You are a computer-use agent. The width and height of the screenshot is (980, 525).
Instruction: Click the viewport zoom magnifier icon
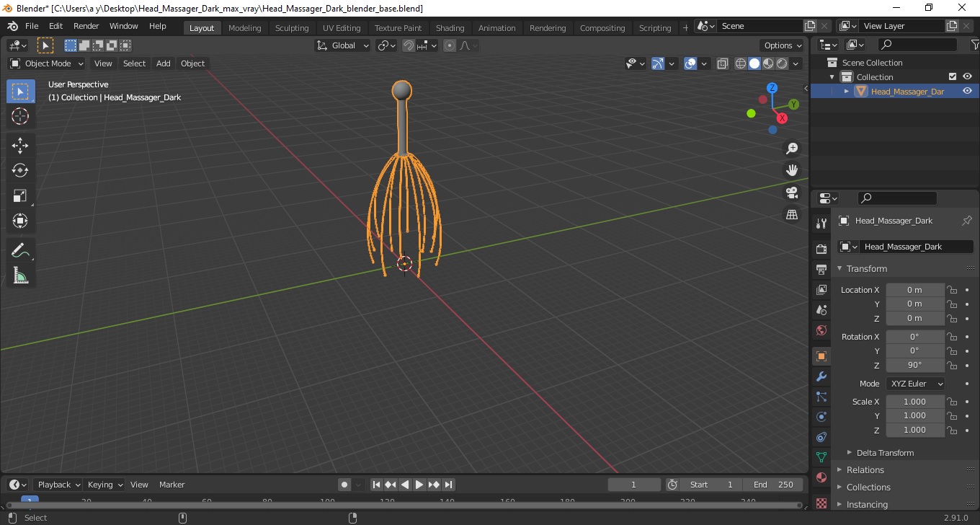(x=792, y=149)
